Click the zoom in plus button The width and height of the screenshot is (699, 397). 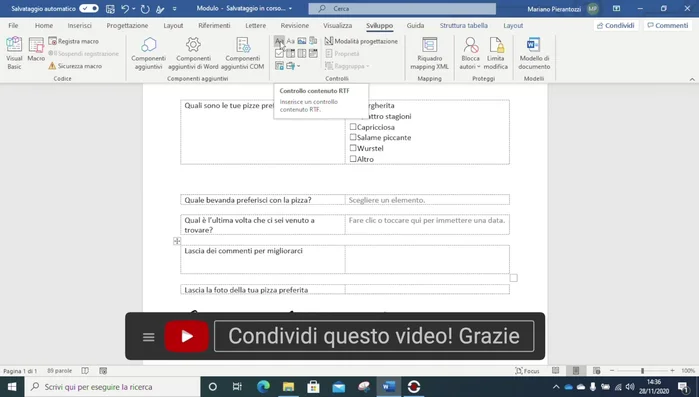coord(672,371)
